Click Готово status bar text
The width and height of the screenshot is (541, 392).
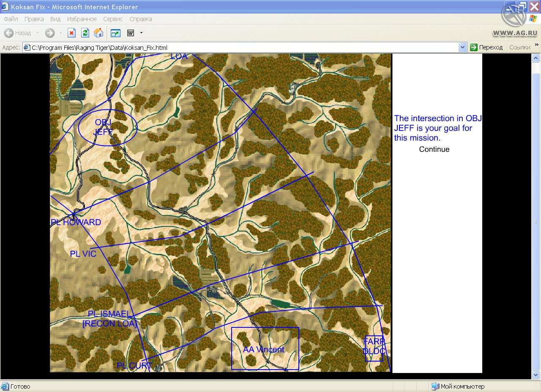pyautogui.click(x=20, y=387)
